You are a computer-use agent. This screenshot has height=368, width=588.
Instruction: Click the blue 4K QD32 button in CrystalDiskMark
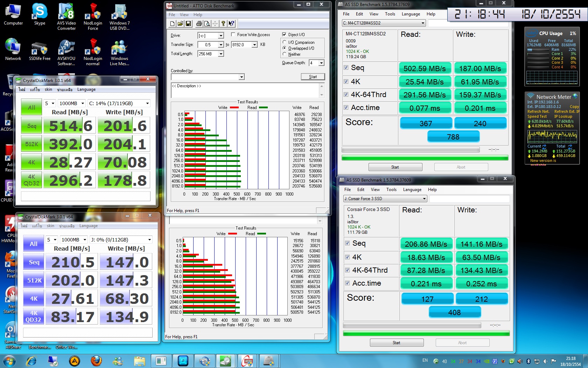[x=34, y=316]
